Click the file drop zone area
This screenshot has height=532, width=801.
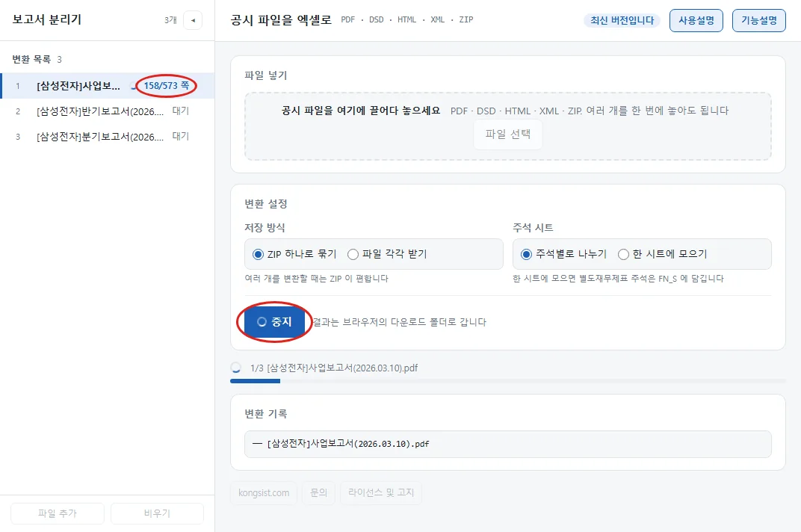coord(508,126)
